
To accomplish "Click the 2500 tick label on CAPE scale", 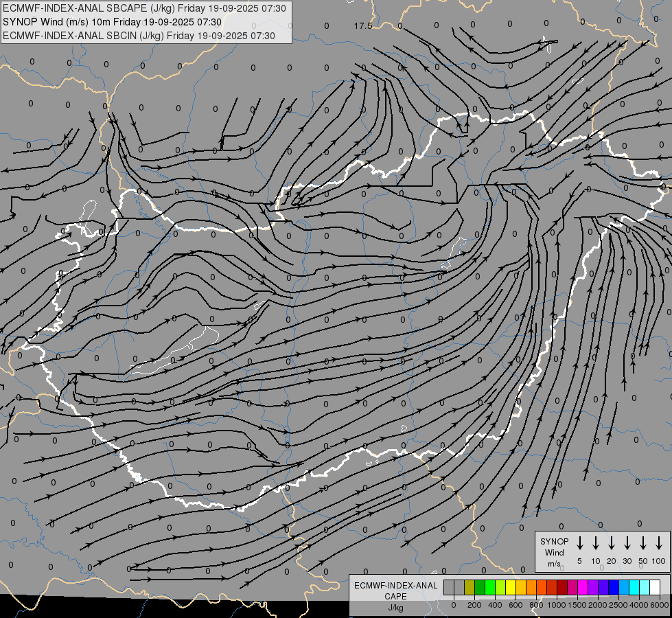I will tap(618, 605).
